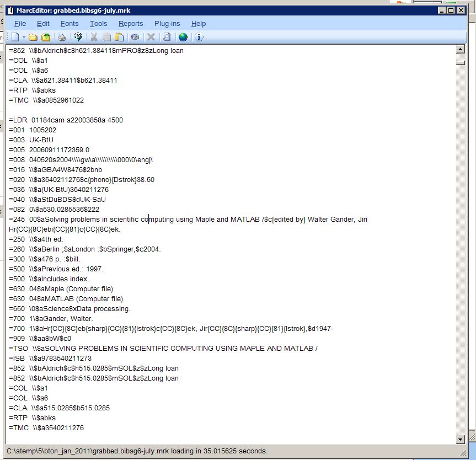Open the Plug-ins menu
Viewport: 476px width, 460px height.
point(167,24)
